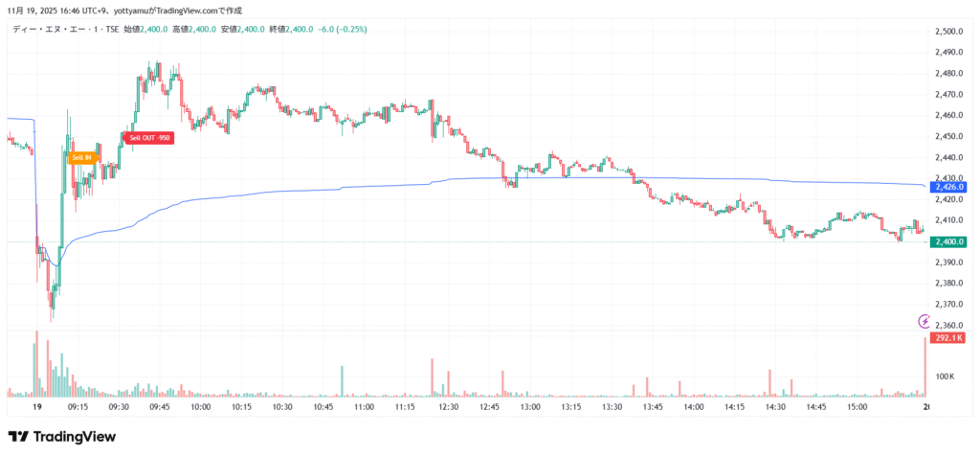Click the green 2,400.0 current price label
Viewport: 980px width, 457px height.
coord(951,241)
